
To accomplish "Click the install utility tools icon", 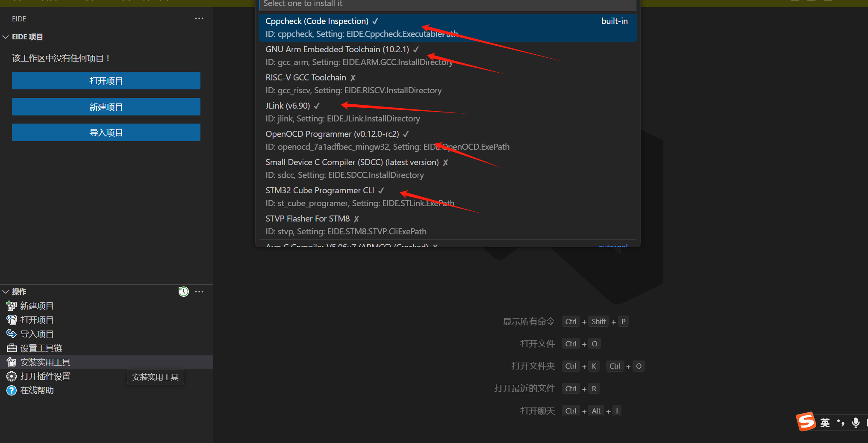I will click(x=12, y=362).
